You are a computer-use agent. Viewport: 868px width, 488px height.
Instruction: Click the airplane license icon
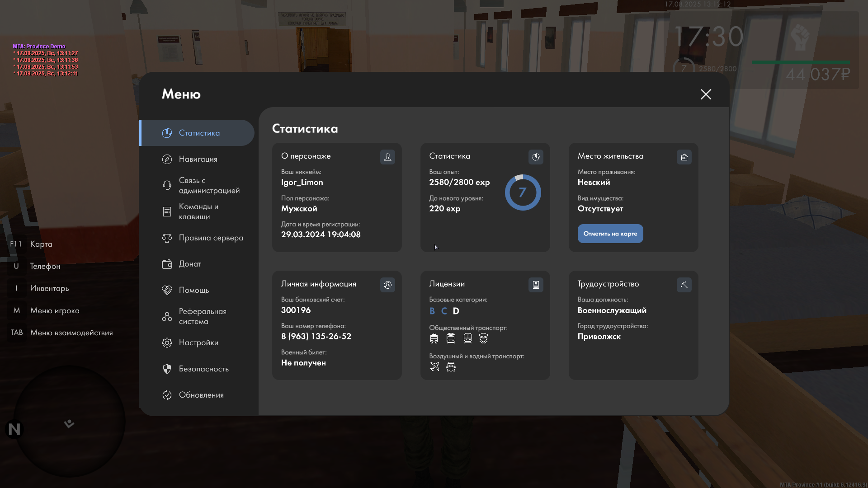click(434, 367)
